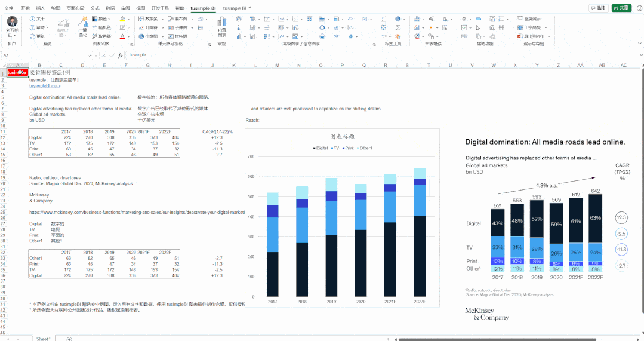Screen dimensions: 644x341
Task: Open the 页面布局 ribbon tab
Action: [x=75, y=8]
